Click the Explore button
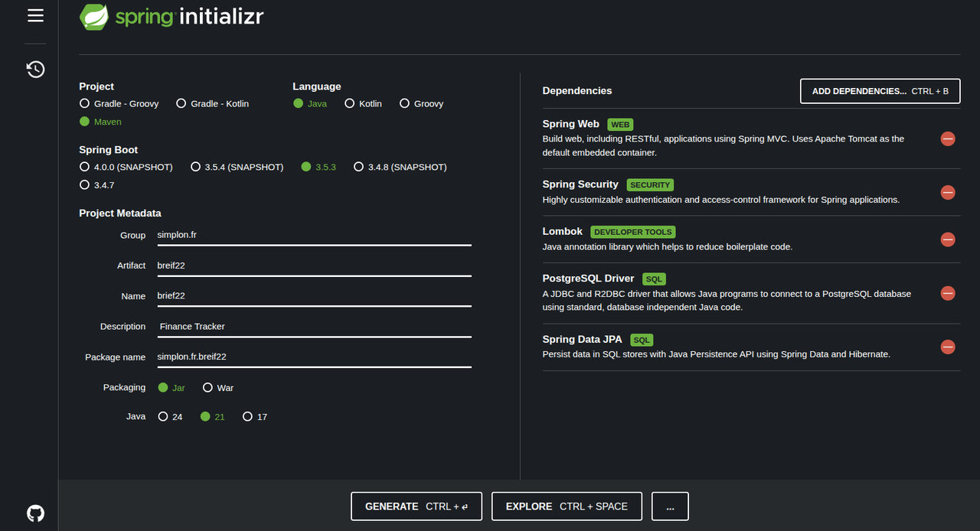Viewport: 980px width, 531px height. pos(567,507)
